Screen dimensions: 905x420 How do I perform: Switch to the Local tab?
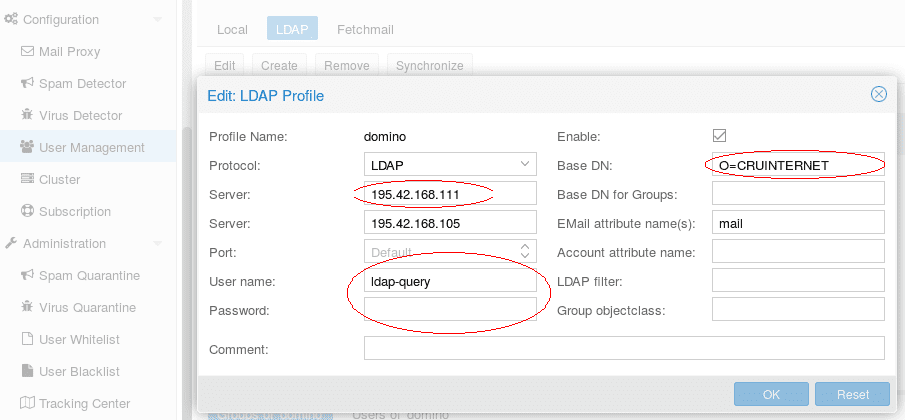click(232, 30)
